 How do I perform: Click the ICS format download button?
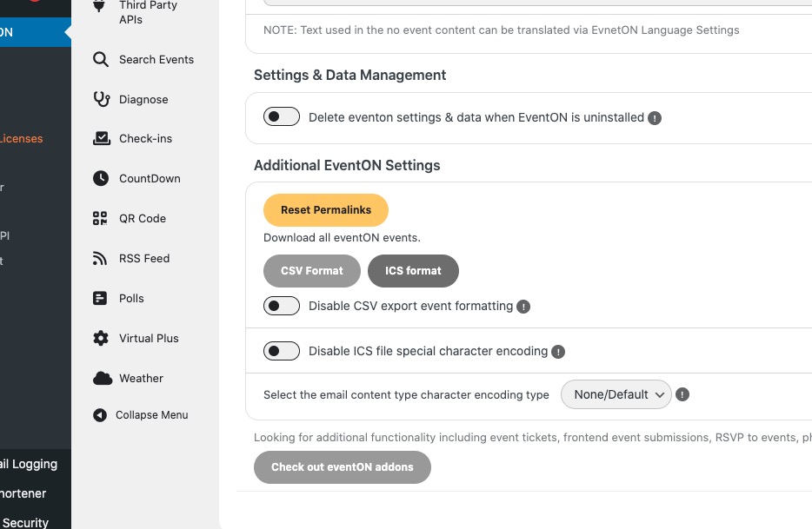coord(413,271)
